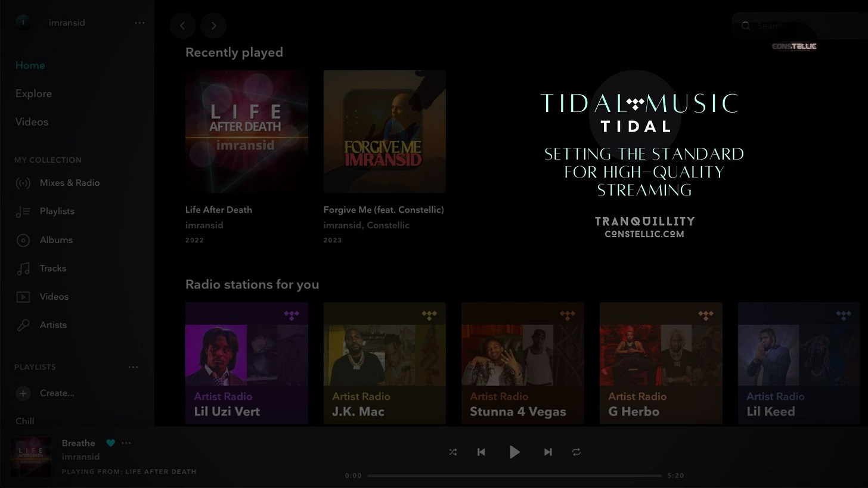Image resolution: width=868 pixels, height=488 pixels.
Task: Seek within the playback progress bar
Action: point(514,475)
